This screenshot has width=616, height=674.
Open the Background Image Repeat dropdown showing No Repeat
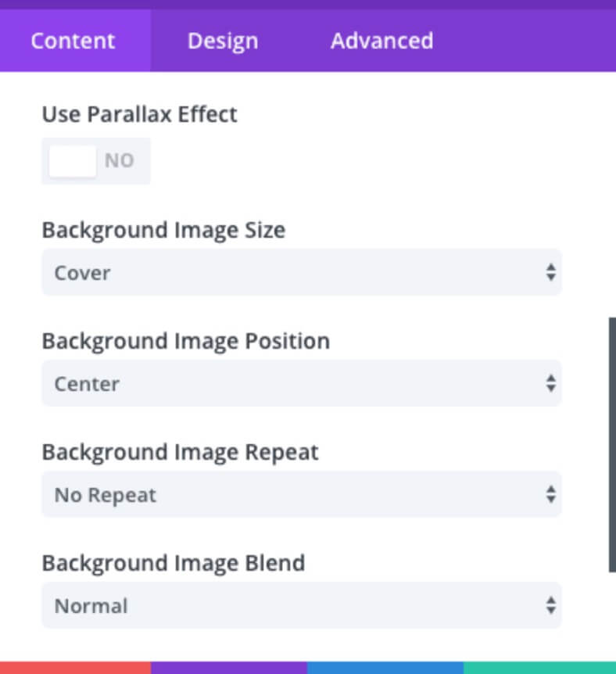[x=302, y=494]
